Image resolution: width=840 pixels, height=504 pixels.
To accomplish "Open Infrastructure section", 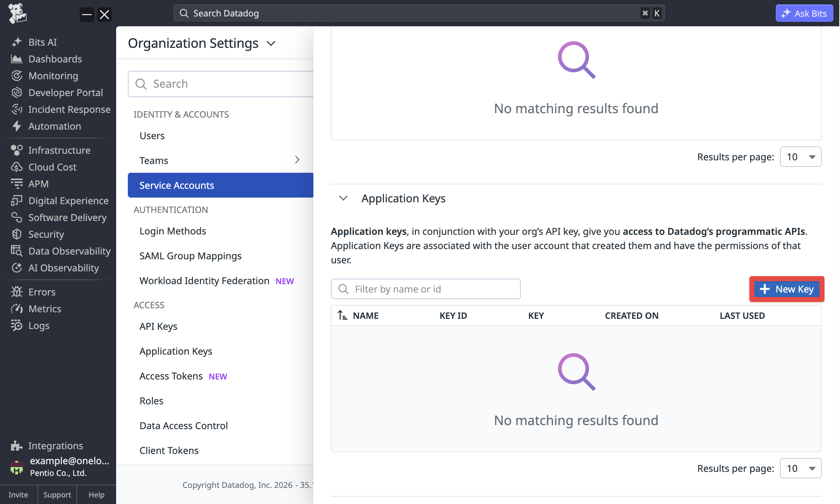I will [51, 150].
